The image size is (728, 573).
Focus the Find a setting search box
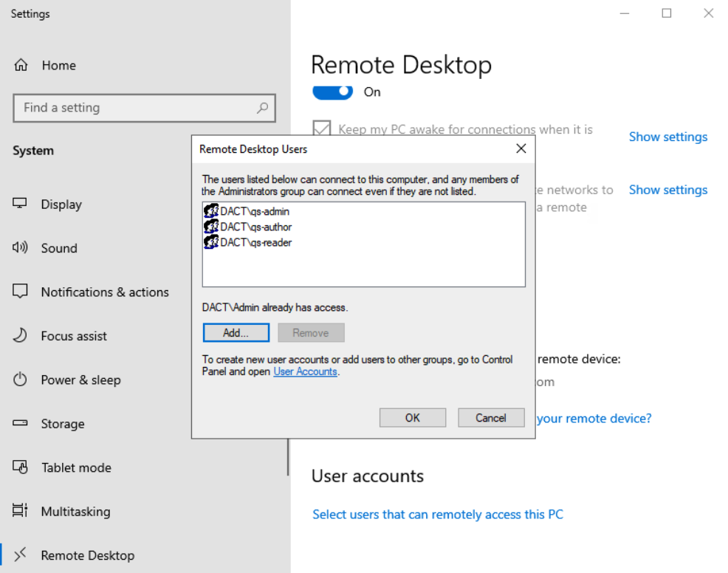pyautogui.click(x=145, y=109)
